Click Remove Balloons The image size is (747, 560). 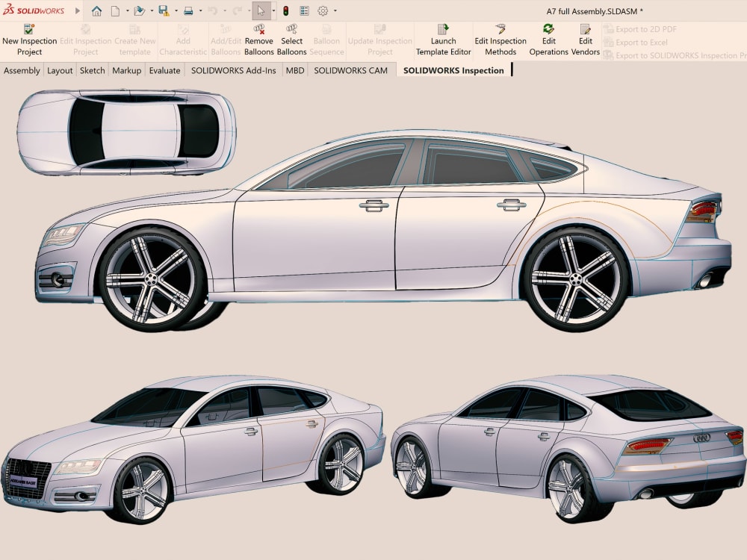pyautogui.click(x=258, y=40)
